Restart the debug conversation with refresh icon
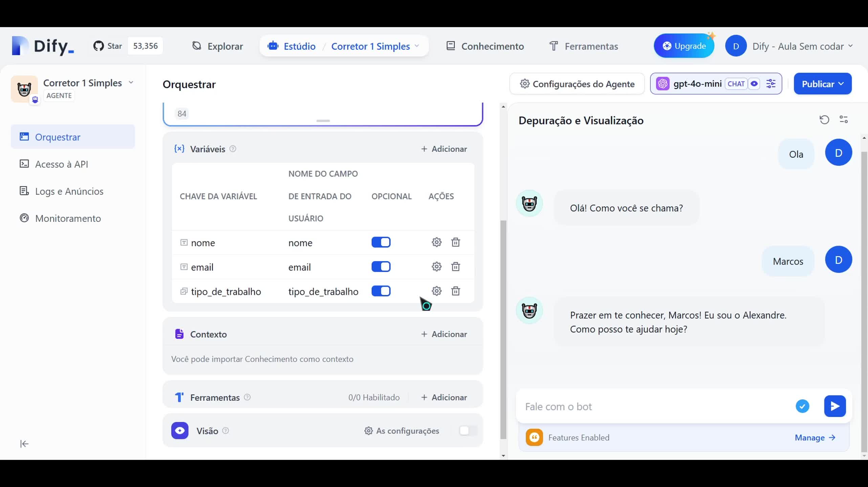 pyautogui.click(x=824, y=120)
